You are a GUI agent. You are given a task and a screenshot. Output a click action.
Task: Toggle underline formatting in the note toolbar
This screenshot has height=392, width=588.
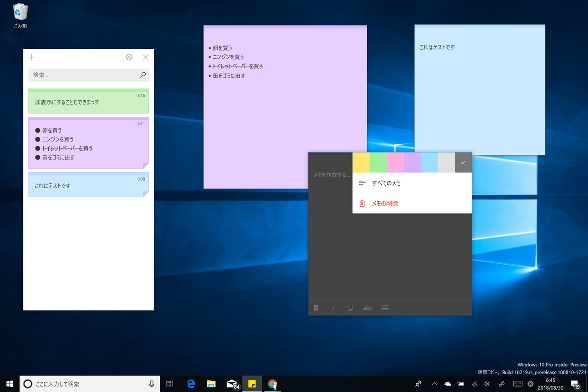coord(350,307)
